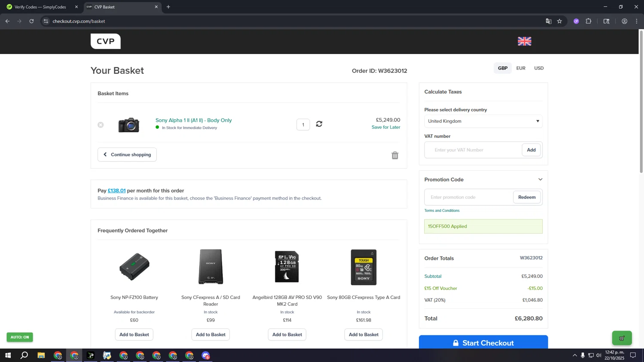Switch to the Verify Codes SimplyCodes tab
Image resolution: width=644 pixels, height=362 pixels.
(x=40, y=7)
